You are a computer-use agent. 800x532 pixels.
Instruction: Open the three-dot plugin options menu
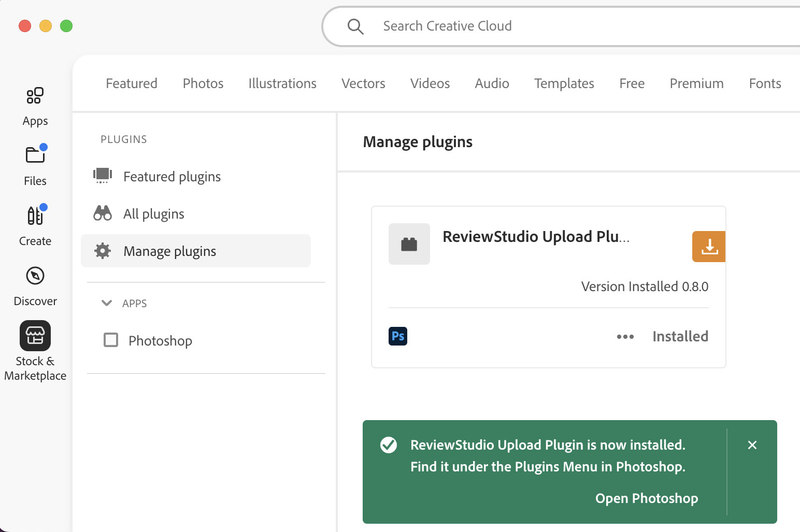tap(625, 337)
